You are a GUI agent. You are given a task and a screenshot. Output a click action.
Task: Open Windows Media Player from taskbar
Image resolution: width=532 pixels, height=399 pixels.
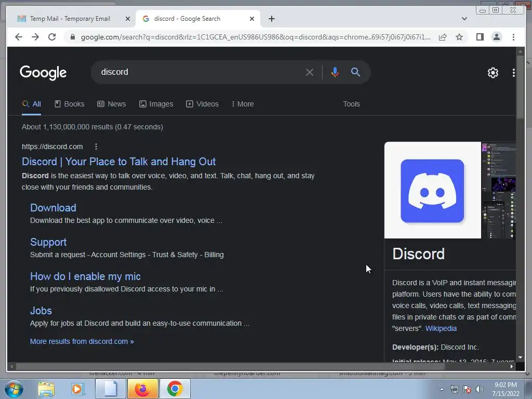click(x=78, y=389)
